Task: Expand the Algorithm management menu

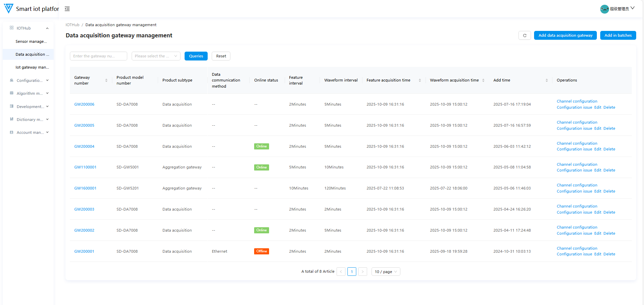Action: [30, 93]
